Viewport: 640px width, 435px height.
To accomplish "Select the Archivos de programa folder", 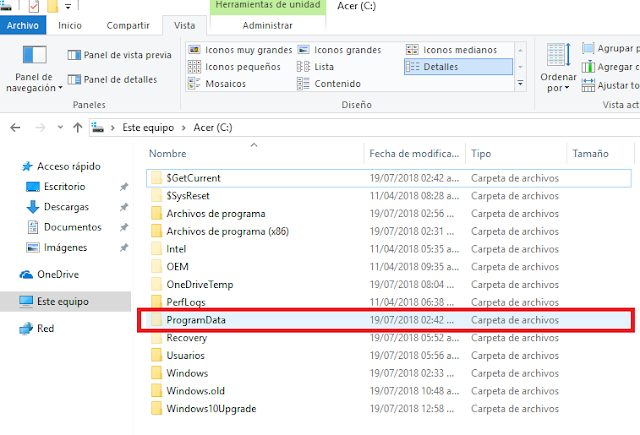I will tap(389, 213).
